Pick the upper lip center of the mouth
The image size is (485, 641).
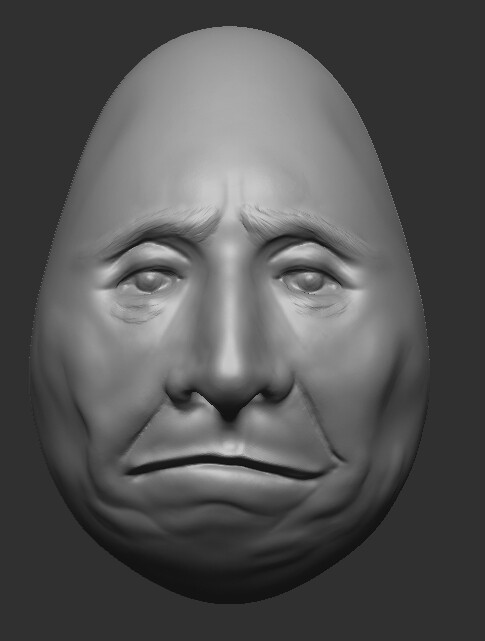pos(229,450)
